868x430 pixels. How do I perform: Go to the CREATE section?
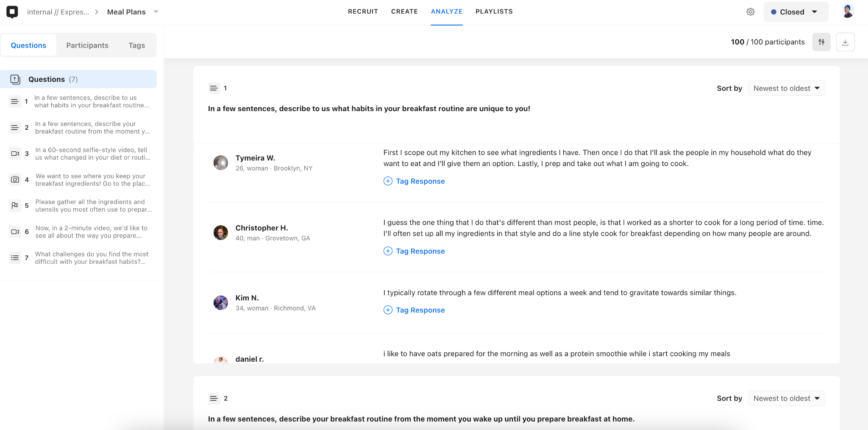point(404,11)
